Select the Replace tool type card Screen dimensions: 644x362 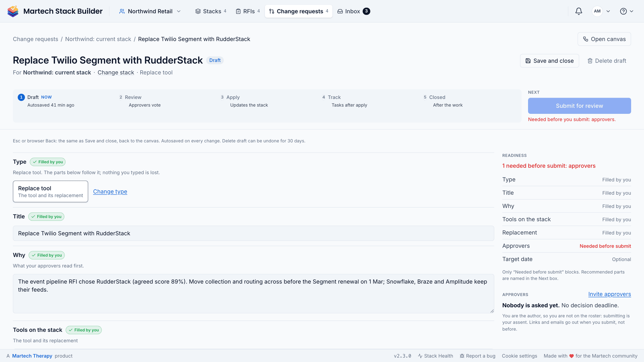[x=50, y=191]
